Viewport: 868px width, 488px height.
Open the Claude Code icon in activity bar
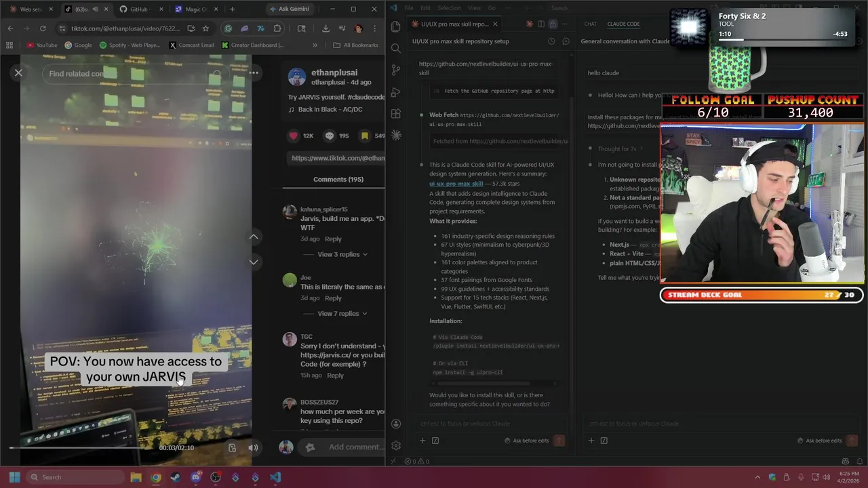tap(396, 135)
